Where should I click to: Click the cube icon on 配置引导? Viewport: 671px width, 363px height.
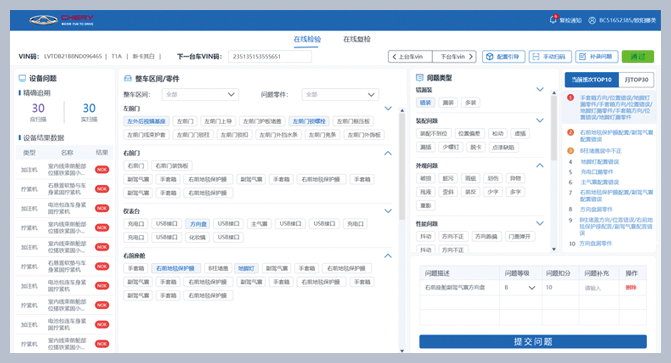click(490, 57)
